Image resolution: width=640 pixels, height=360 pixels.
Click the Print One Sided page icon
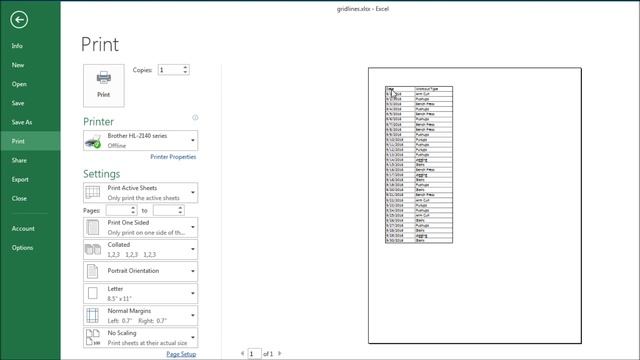pyautogui.click(x=93, y=227)
